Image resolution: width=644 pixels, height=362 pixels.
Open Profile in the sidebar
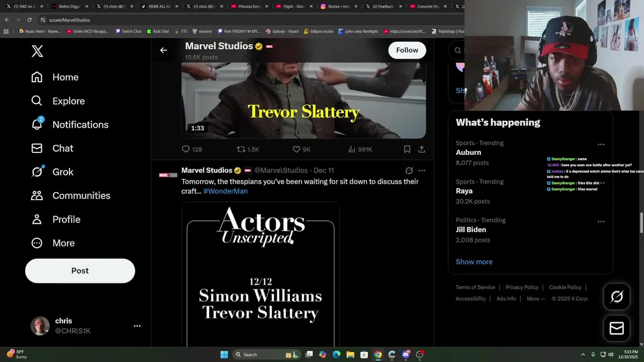[55, 219]
